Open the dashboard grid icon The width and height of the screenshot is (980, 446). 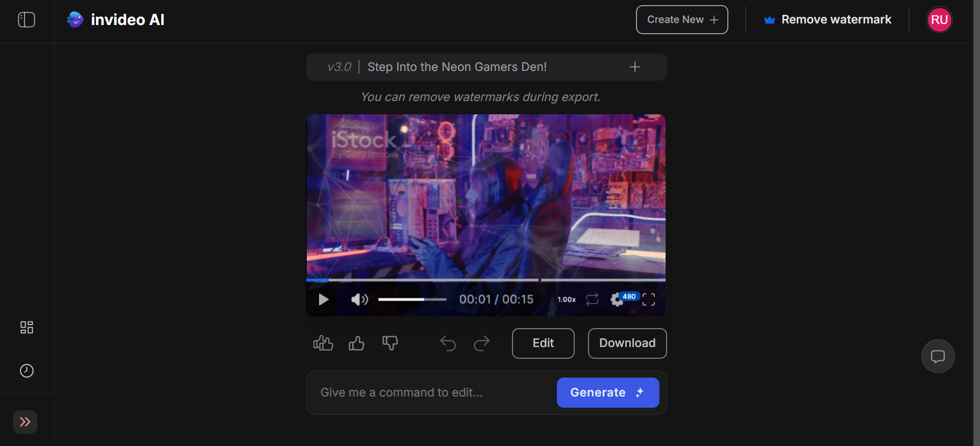point(27,327)
